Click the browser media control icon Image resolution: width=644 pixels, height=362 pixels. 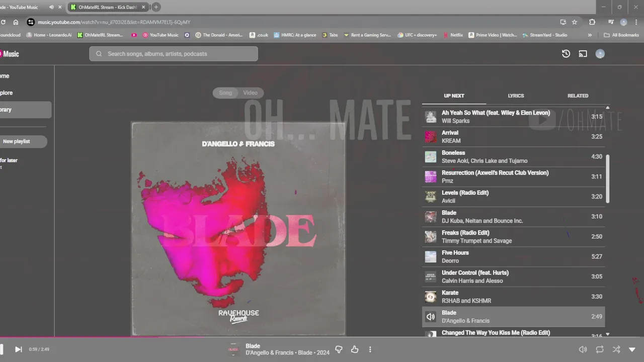[610, 22]
